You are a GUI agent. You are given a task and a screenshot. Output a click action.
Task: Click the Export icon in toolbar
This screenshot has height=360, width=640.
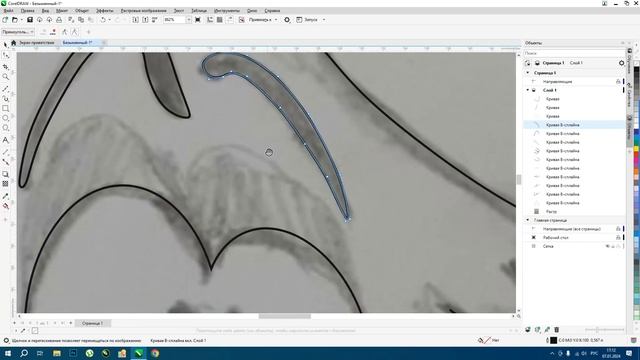pyautogui.click(x=145, y=20)
